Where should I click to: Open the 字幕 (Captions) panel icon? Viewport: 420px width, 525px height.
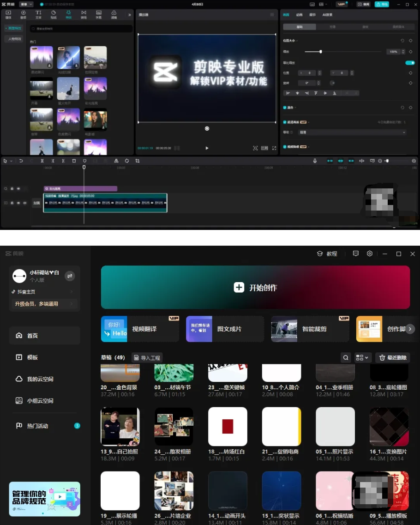[x=99, y=14]
